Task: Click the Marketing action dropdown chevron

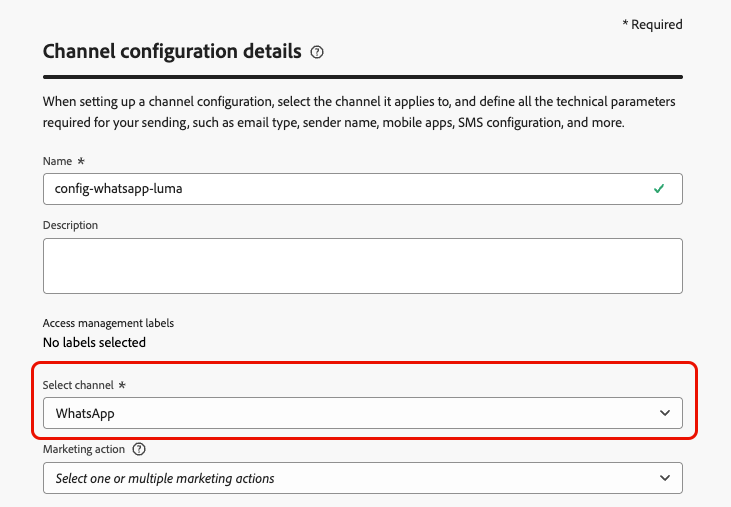Action: pos(665,478)
